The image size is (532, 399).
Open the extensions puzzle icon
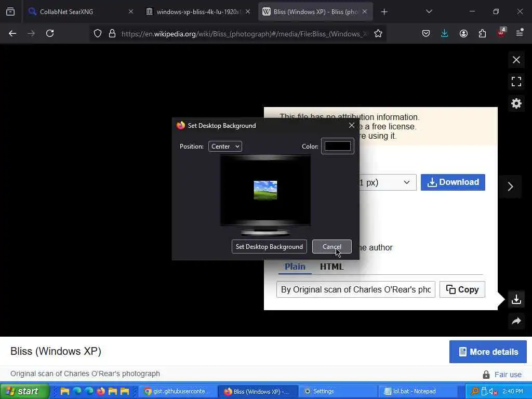coord(482,33)
